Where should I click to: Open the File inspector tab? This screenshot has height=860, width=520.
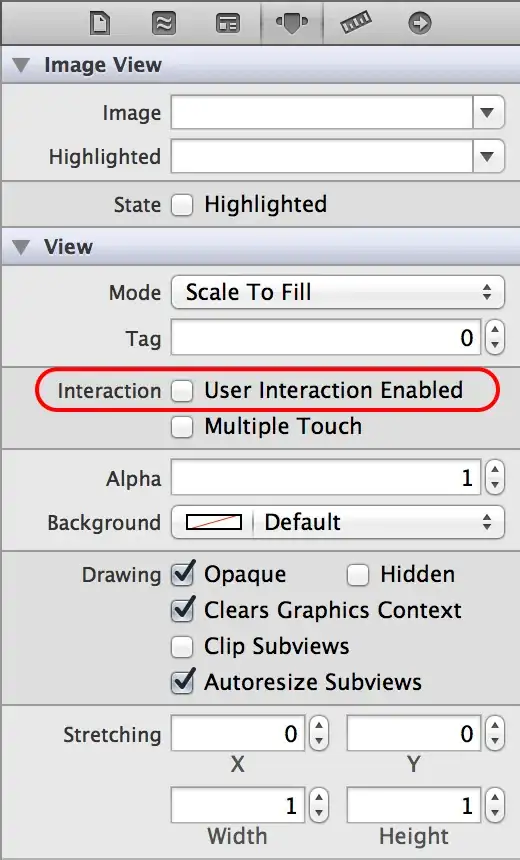click(100, 24)
